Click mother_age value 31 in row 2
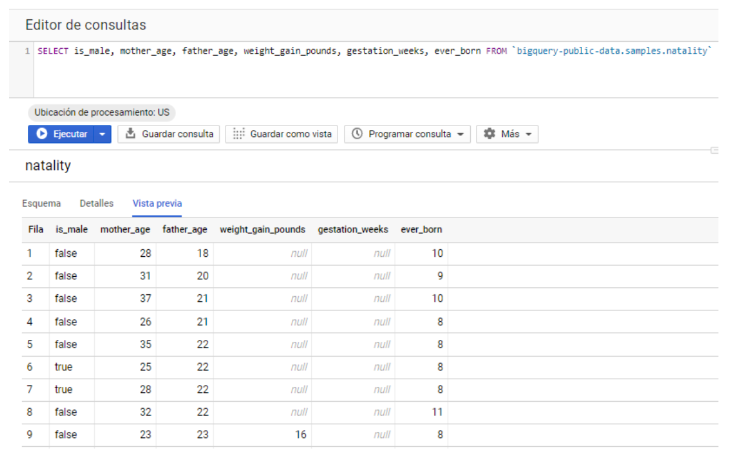 pyautogui.click(x=146, y=276)
